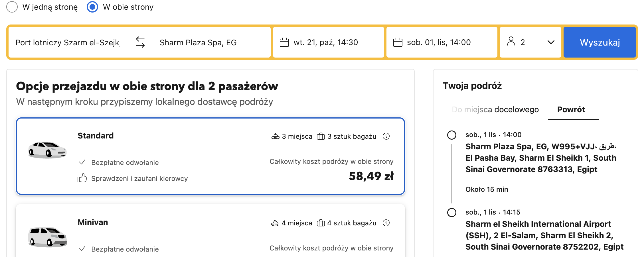This screenshot has height=257, width=644.
Task: Switch to the "Powrót" tab
Action: [x=571, y=110]
